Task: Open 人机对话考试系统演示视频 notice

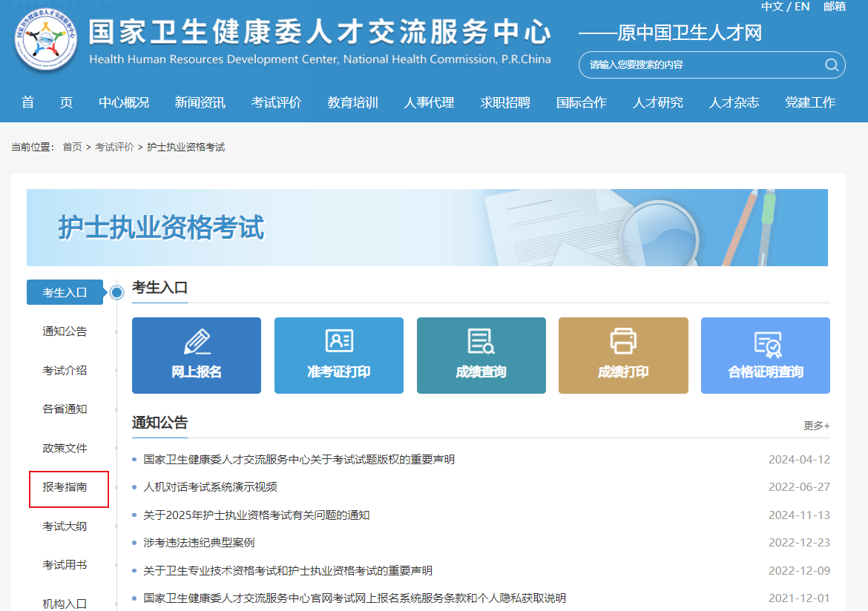Action: pos(210,487)
